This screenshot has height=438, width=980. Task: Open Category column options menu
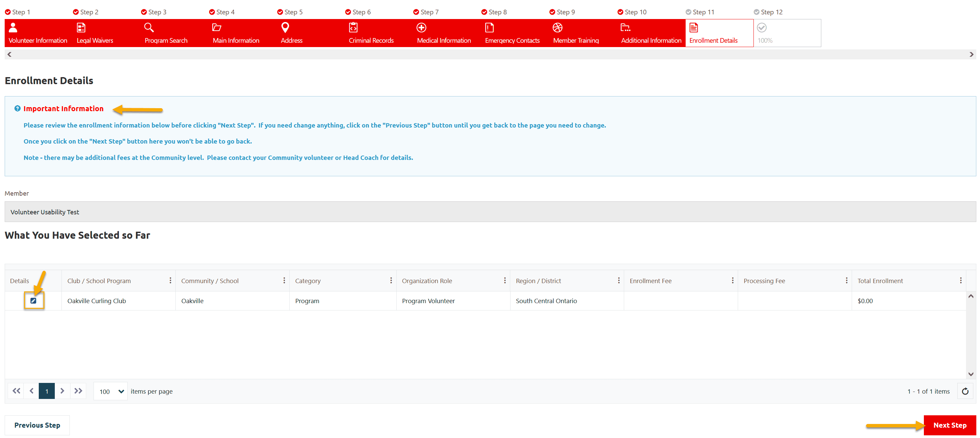(391, 280)
